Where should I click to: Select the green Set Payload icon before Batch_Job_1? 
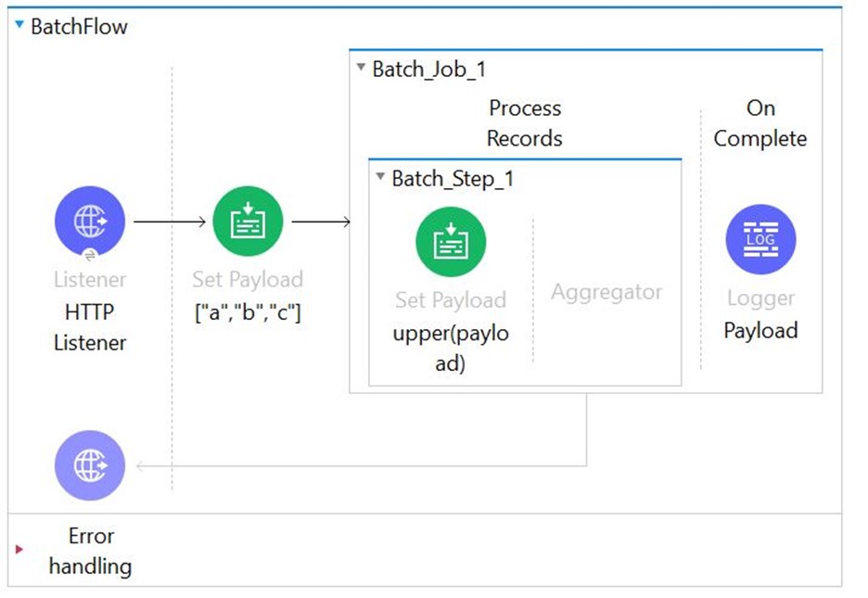(x=248, y=222)
